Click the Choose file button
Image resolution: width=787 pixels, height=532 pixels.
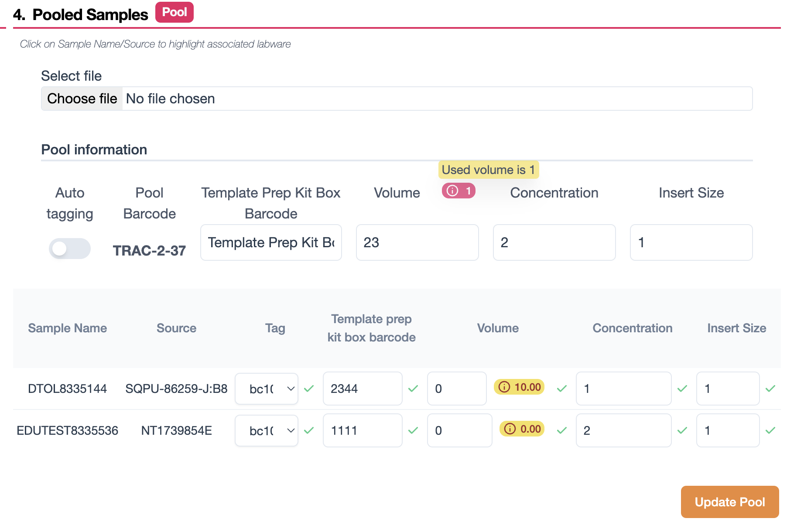point(82,99)
